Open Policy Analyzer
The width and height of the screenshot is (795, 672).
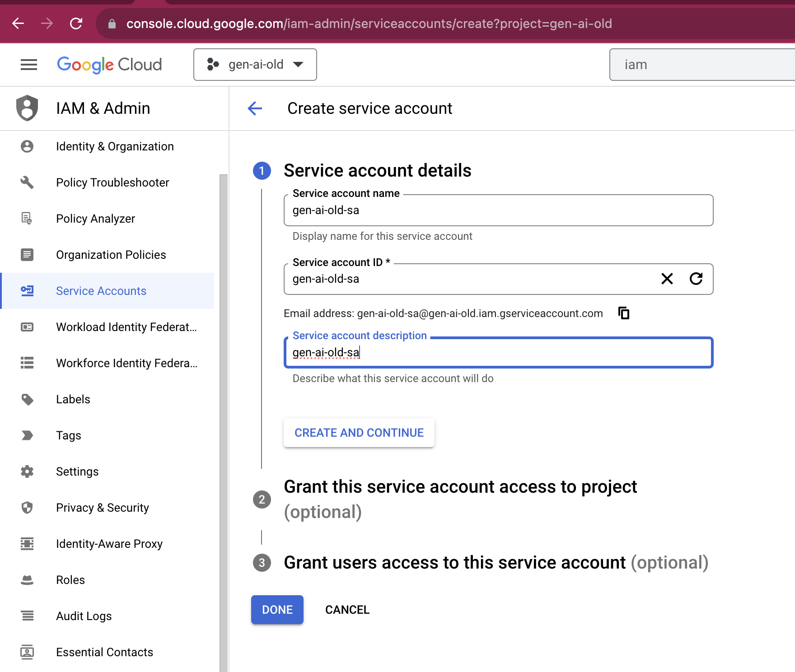(95, 219)
